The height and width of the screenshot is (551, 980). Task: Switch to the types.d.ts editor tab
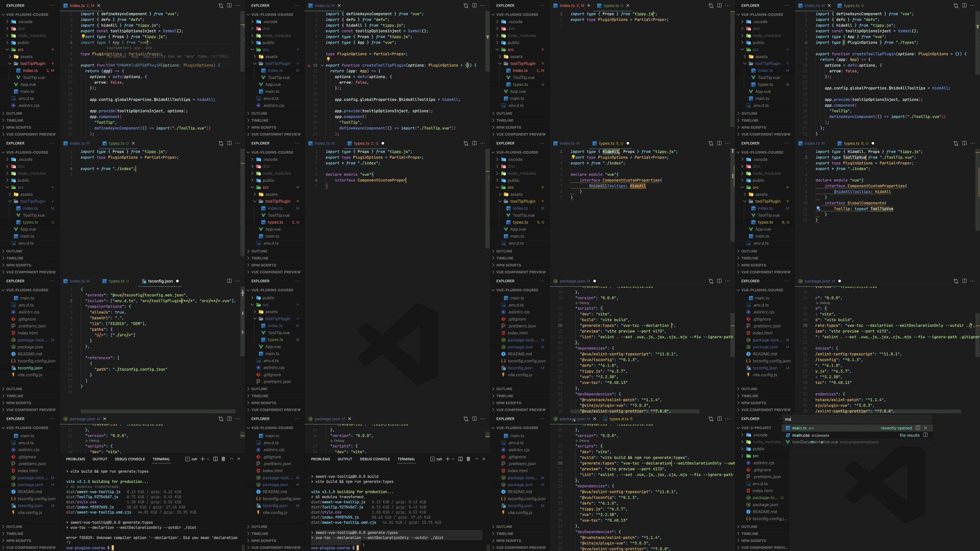(619, 419)
